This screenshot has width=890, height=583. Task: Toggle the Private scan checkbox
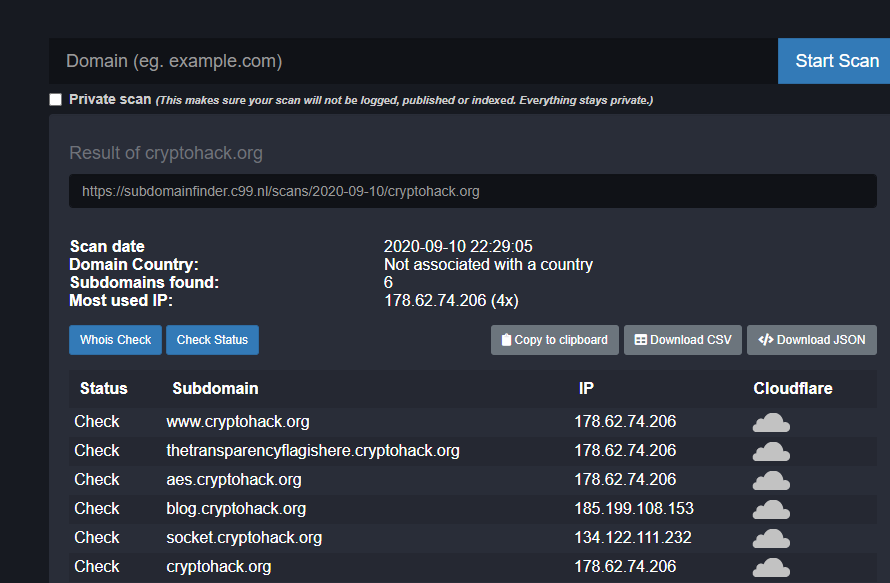click(56, 100)
